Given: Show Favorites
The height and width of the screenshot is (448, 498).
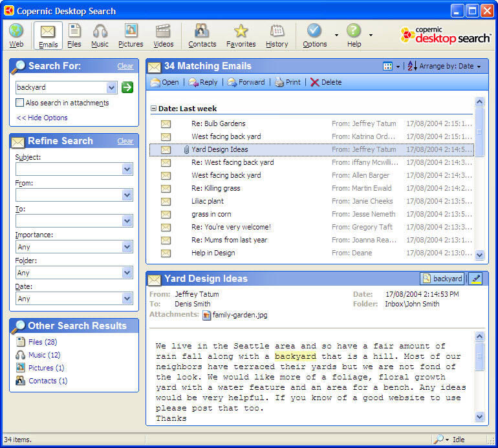Looking at the screenshot, I should (x=241, y=36).
